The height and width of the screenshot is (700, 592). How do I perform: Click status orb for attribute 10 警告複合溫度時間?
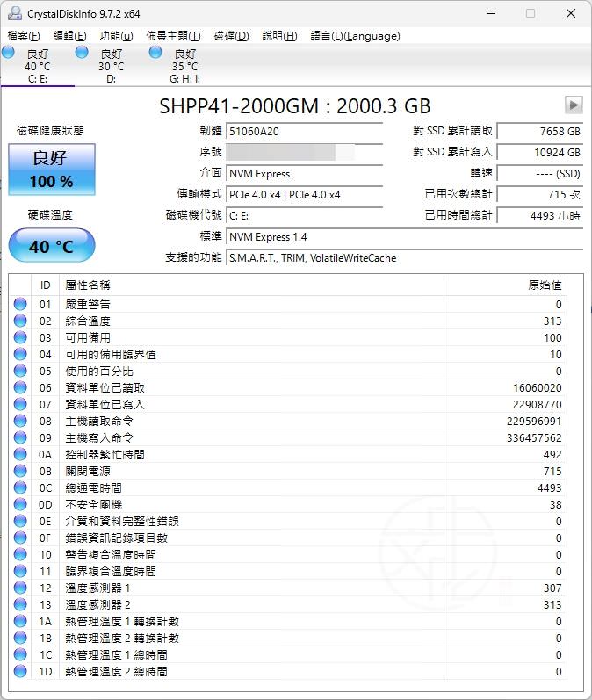click(20, 554)
